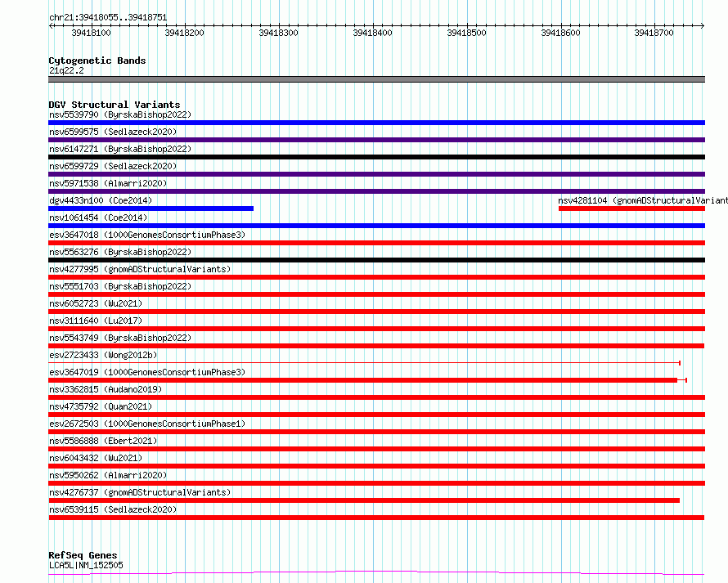
Task: Select the short blue dgv4433n100 bar
Action: click(151, 209)
